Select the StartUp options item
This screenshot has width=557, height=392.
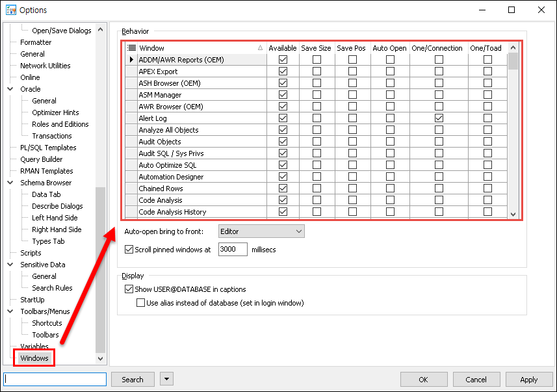32,300
